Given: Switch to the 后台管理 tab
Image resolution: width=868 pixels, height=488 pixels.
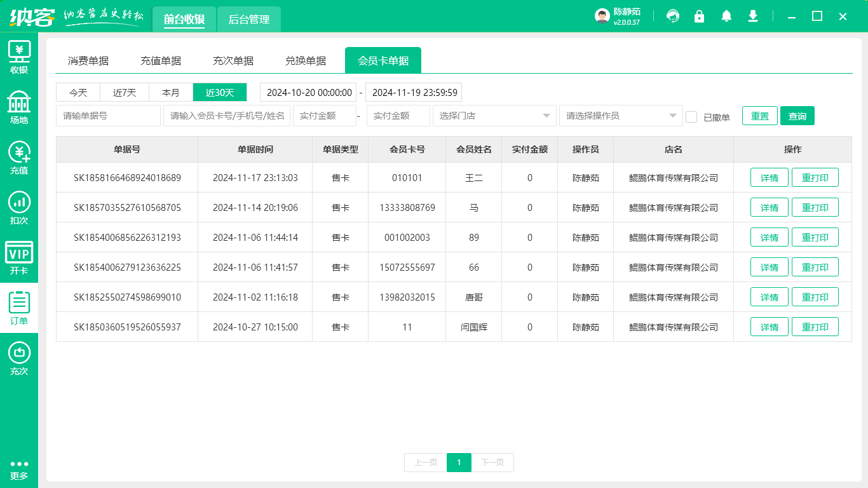Looking at the screenshot, I should [x=249, y=20].
